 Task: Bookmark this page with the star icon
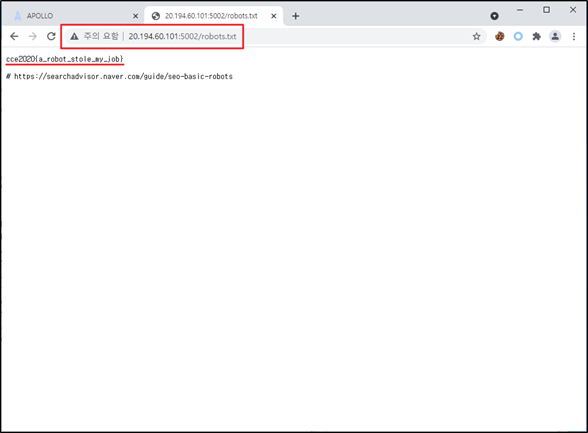pos(476,36)
